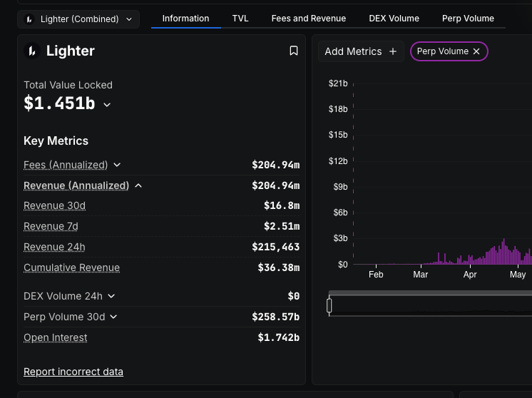Switch to the DEX Volume tab

tap(394, 19)
